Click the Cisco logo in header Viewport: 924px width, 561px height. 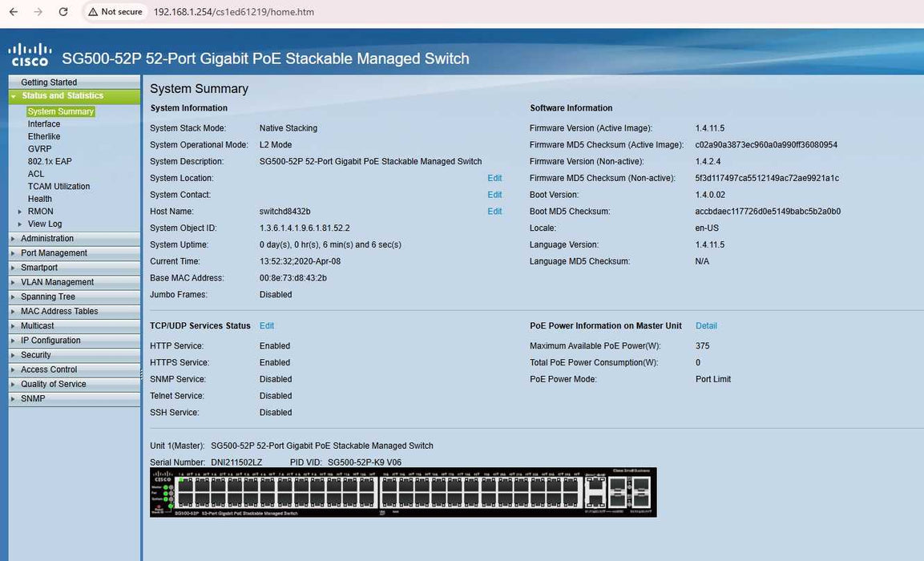coord(30,55)
